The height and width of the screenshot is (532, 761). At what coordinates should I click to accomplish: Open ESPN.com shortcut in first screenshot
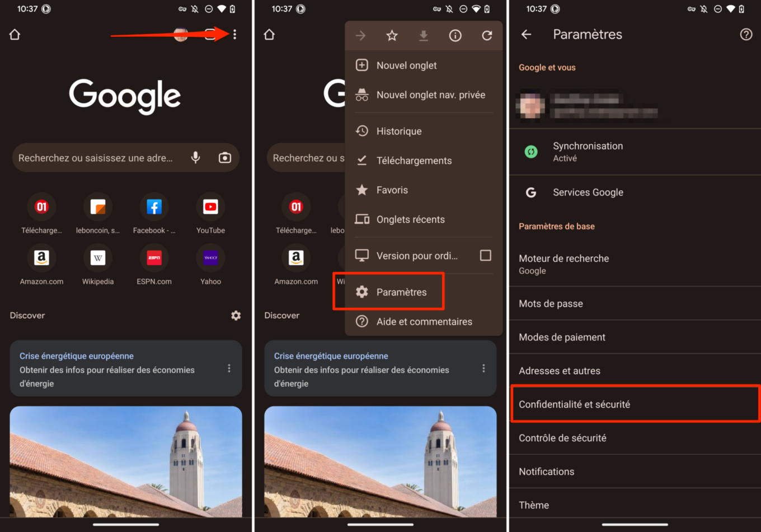click(x=154, y=265)
